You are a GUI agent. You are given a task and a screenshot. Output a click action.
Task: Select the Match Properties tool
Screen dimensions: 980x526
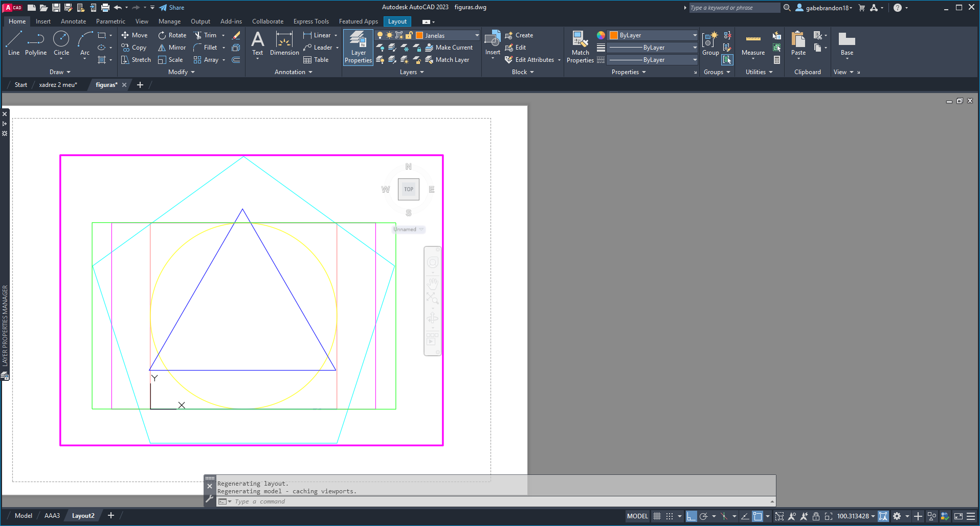tap(580, 46)
